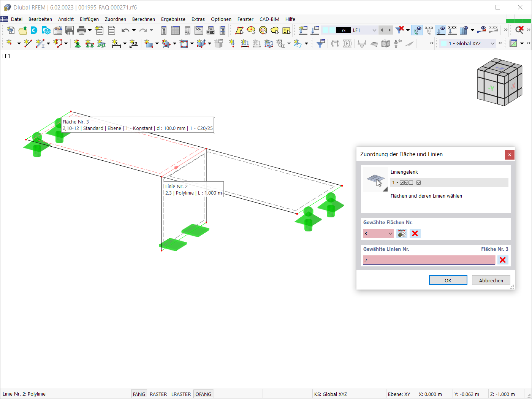Expand the work plane dropdown arrow
Screen dimensions: 532x399
coord(522,43)
